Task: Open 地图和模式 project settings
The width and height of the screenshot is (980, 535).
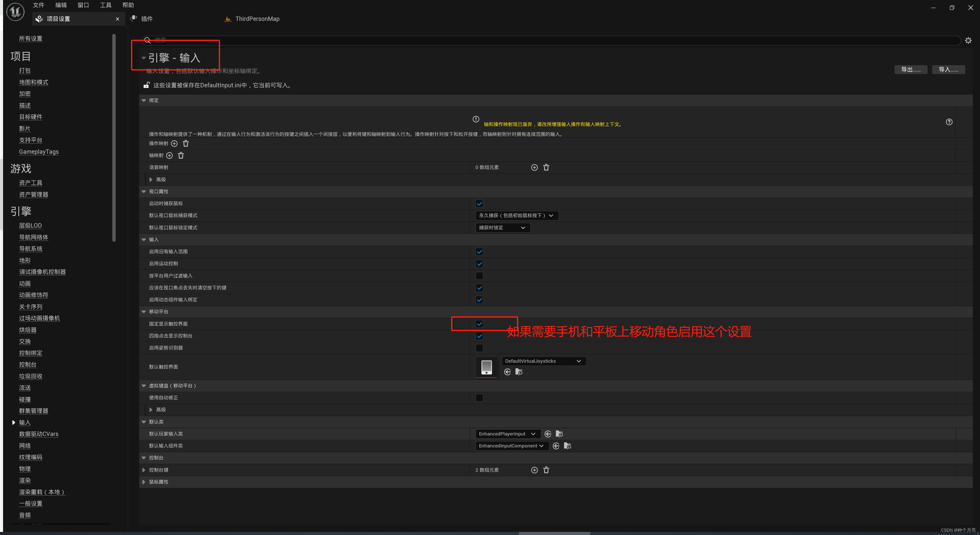Action: [34, 82]
